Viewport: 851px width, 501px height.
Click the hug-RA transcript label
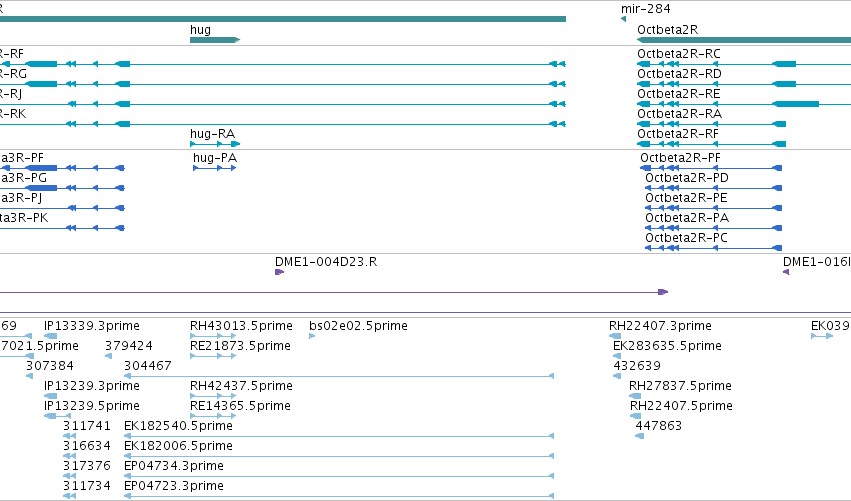[212, 134]
